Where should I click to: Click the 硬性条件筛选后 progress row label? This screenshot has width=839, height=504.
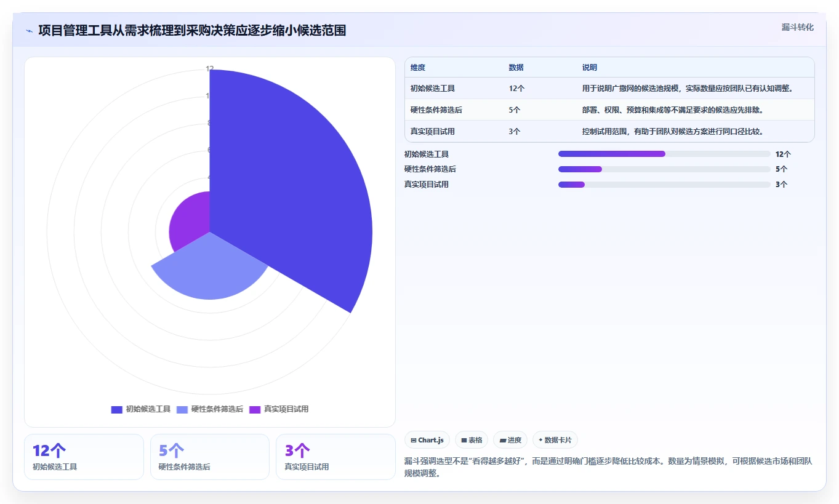point(430,169)
